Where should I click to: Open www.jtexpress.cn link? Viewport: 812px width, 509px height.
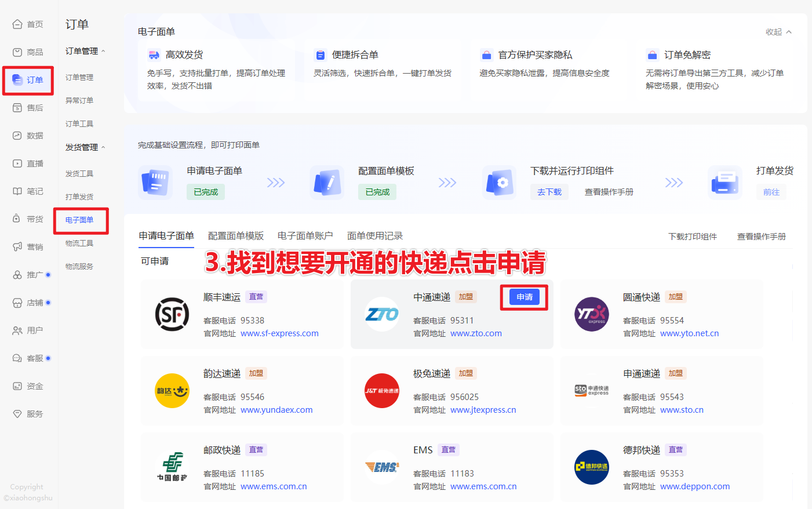pos(483,410)
